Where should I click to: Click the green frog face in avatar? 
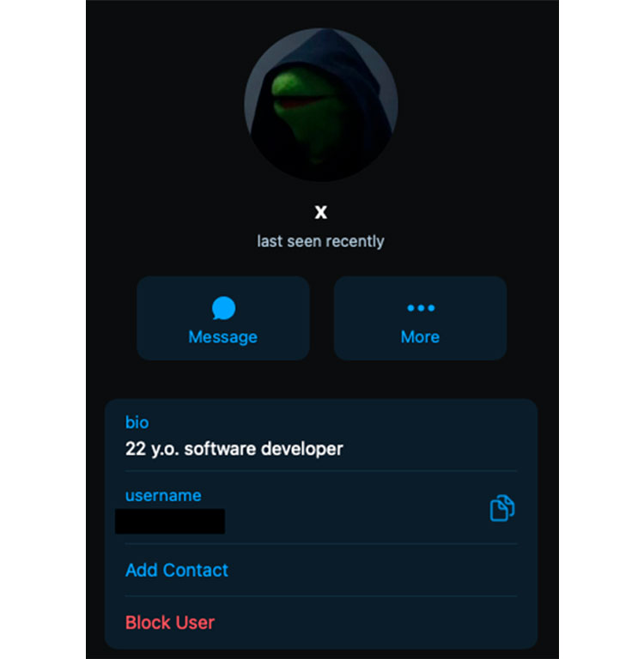coord(307,105)
